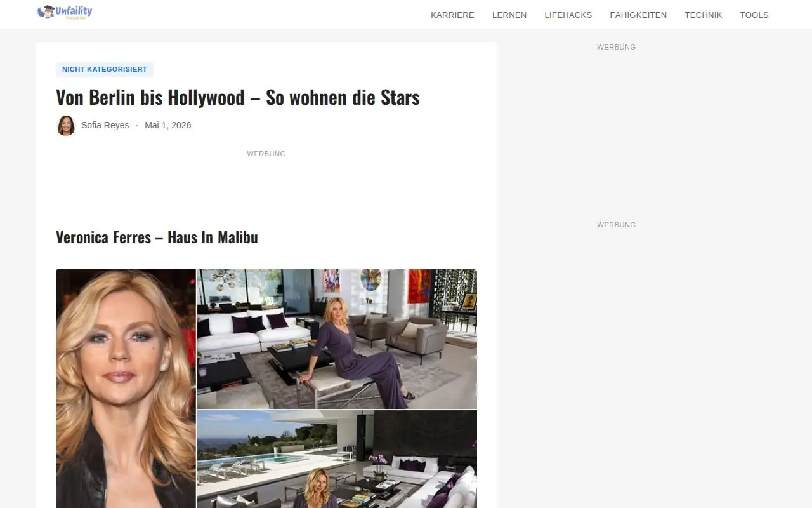Open the Karriere menu item
812x508 pixels.
[x=452, y=15]
